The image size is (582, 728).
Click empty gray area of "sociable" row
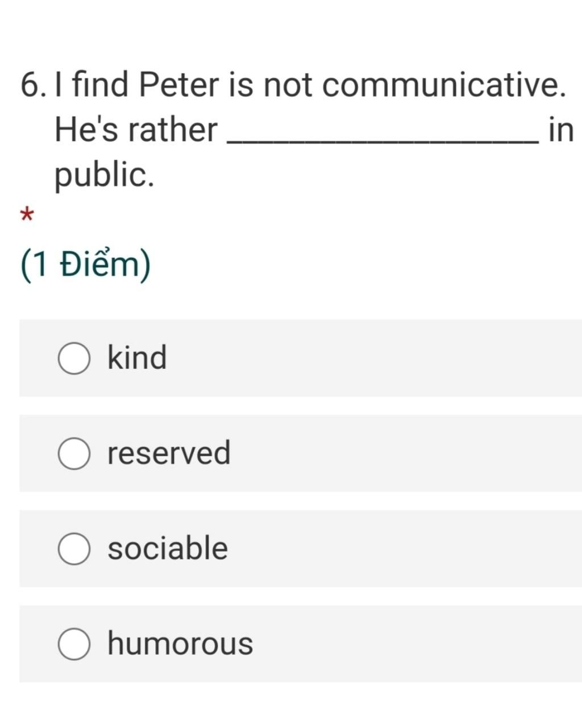point(404,548)
